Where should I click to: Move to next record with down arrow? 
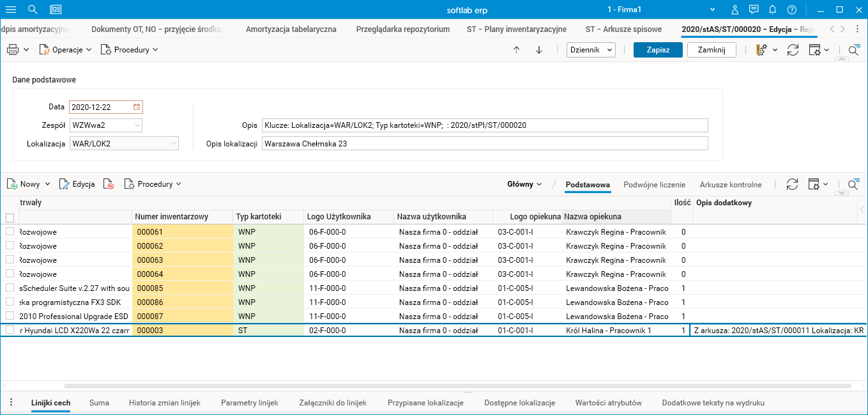click(x=539, y=50)
